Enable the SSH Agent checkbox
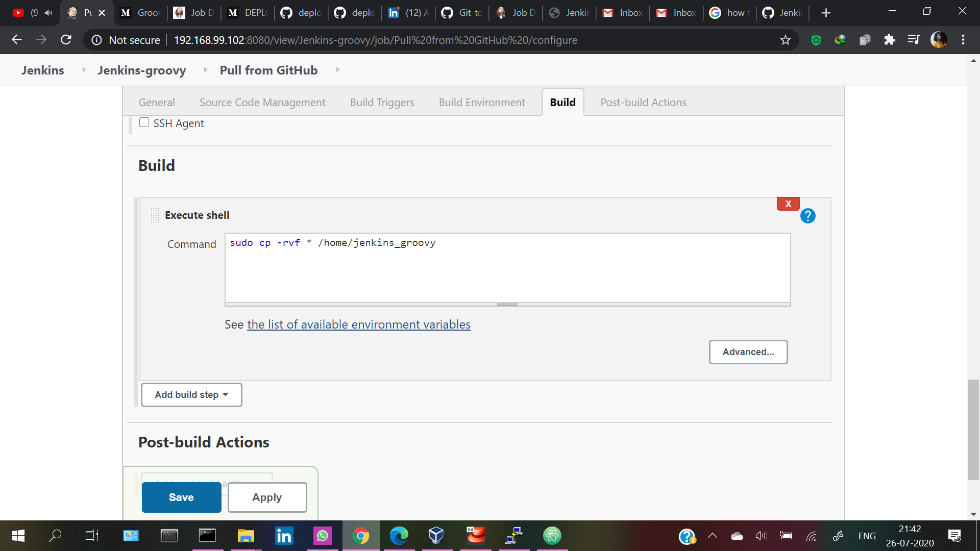The image size is (980, 551). [144, 122]
